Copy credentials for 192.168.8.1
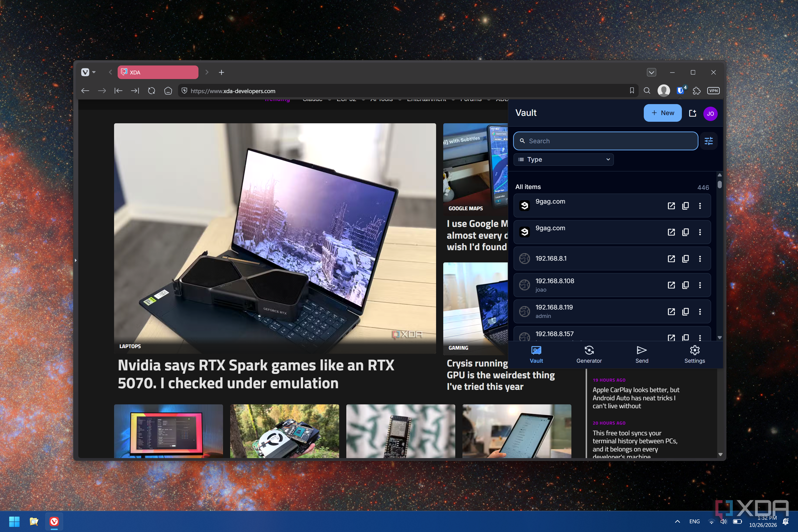 685,259
